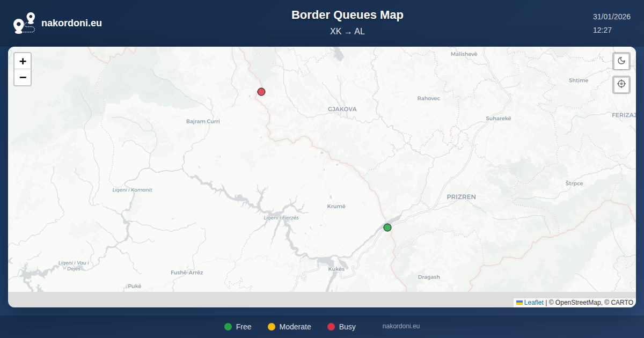The height and width of the screenshot is (338, 644).
Task: Zoom in on the map
Action: tap(23, 61)
